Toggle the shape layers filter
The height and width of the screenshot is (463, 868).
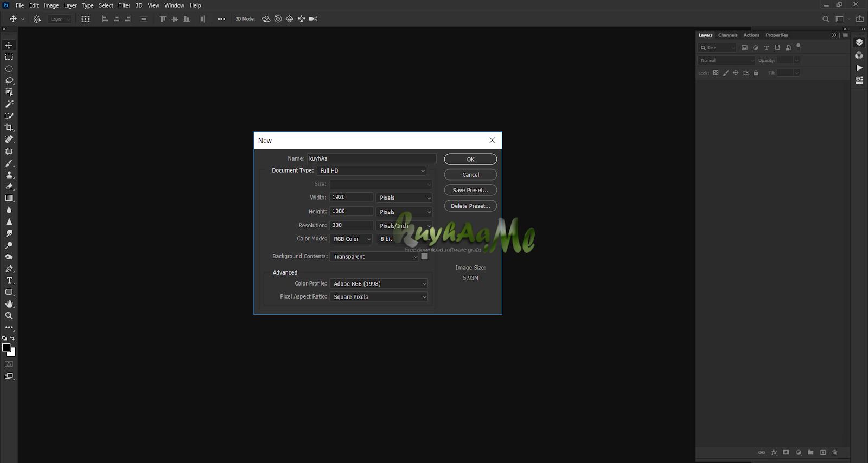(777, 48)
